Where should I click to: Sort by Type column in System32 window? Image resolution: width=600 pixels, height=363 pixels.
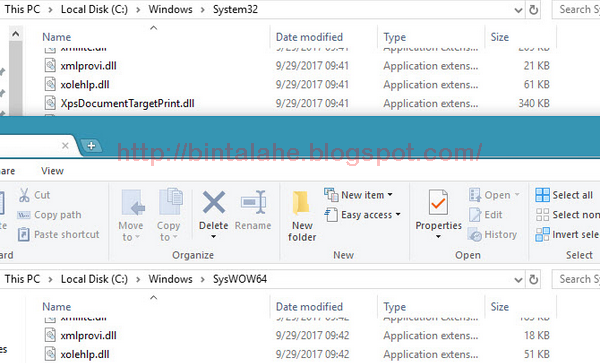click(x=395, y=37)
